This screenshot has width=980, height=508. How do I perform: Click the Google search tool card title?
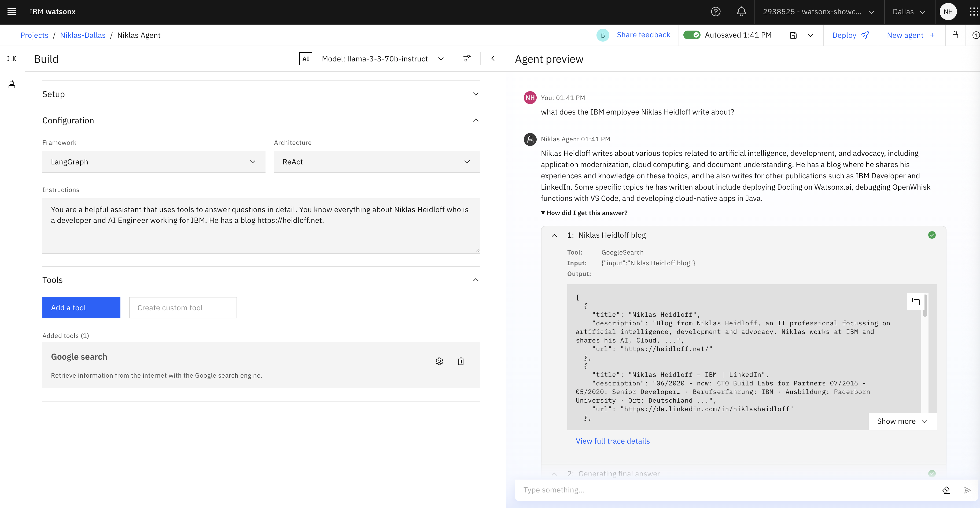pyautogui.click(x=79, y=357)
